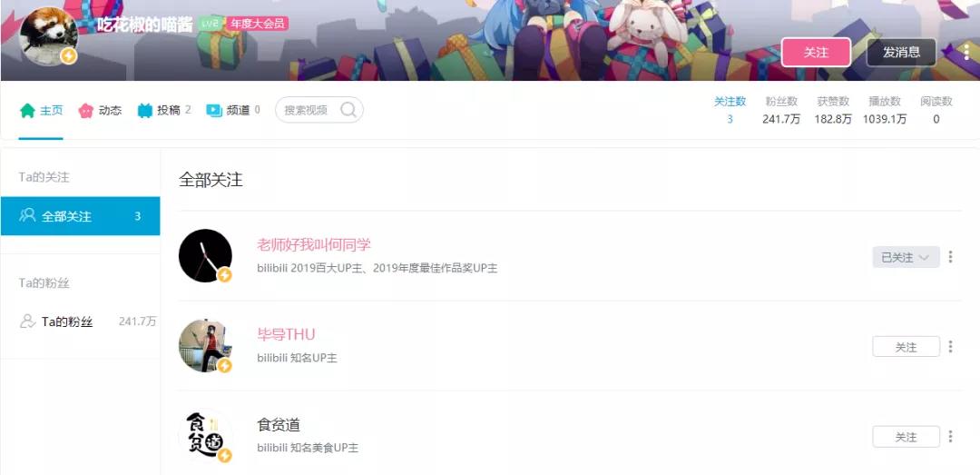Click the red panda profile avatar
Image resolution: width=980 pixels, height=475 pixels.
(48, 36)
